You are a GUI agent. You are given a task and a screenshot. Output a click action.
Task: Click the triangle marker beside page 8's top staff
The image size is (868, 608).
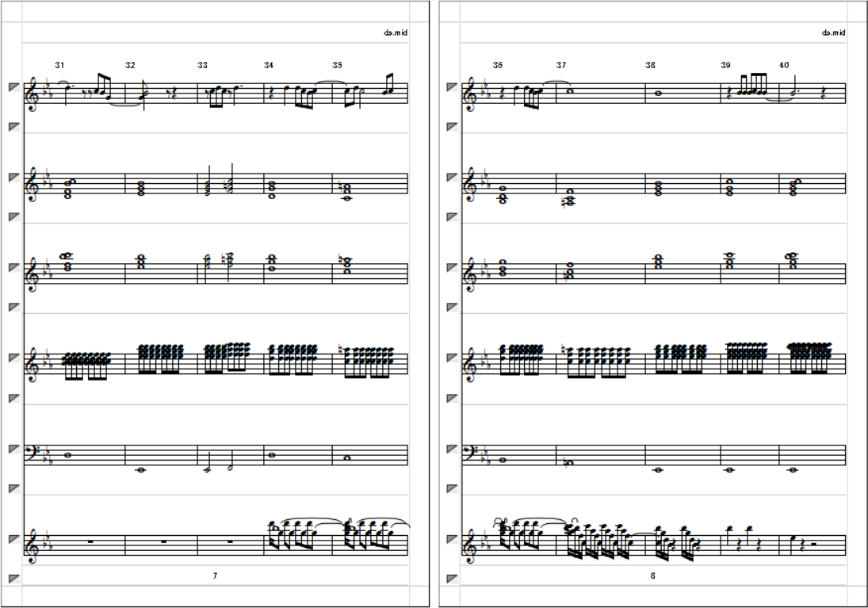(453, 87)
